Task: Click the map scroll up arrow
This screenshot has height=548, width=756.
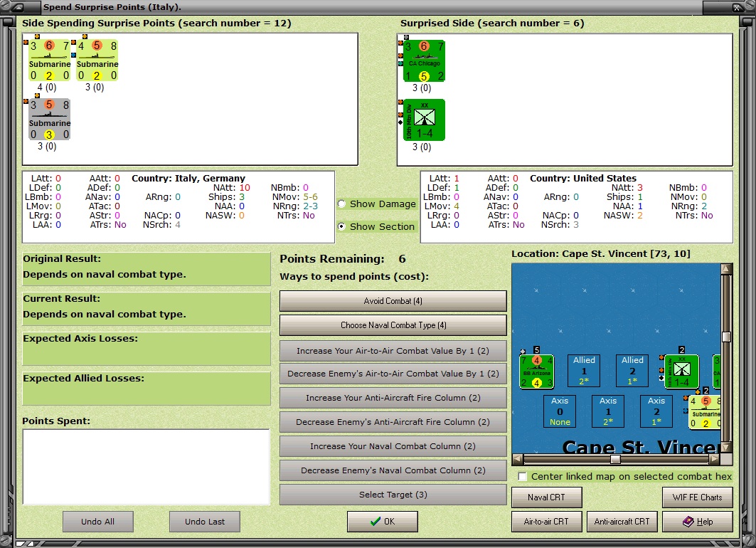Action: [727, 268]
